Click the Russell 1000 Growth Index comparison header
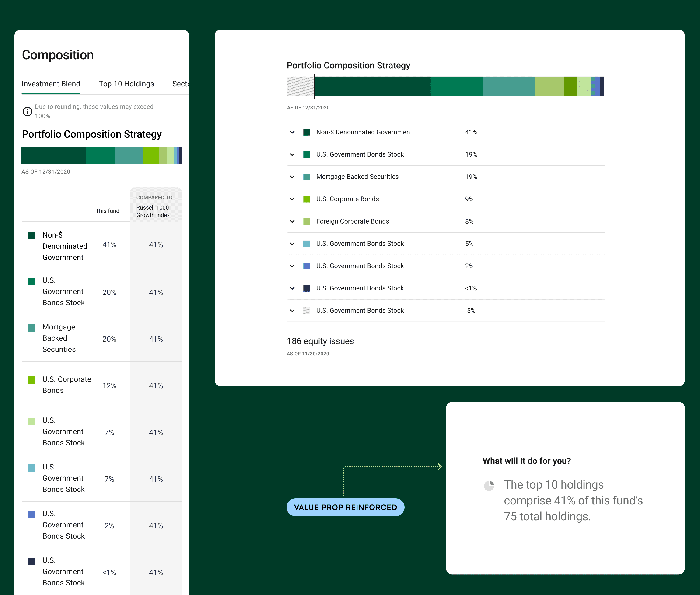 153,211
